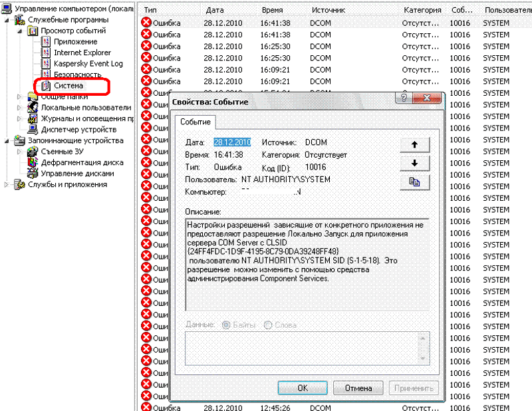
Task: Click the Система log icon
Action: pos(46,86)
